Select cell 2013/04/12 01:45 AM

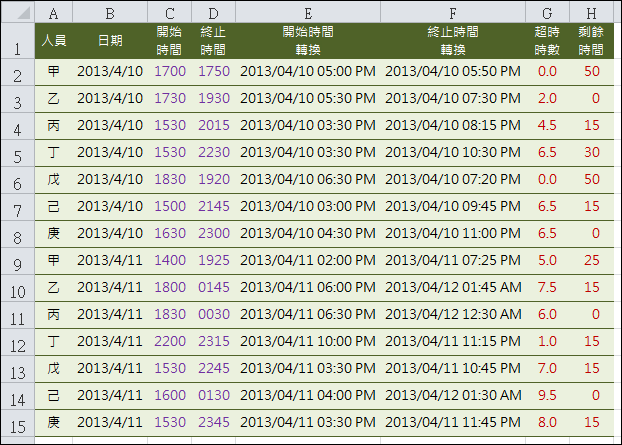pyautogui.click(x=453, y=288)
